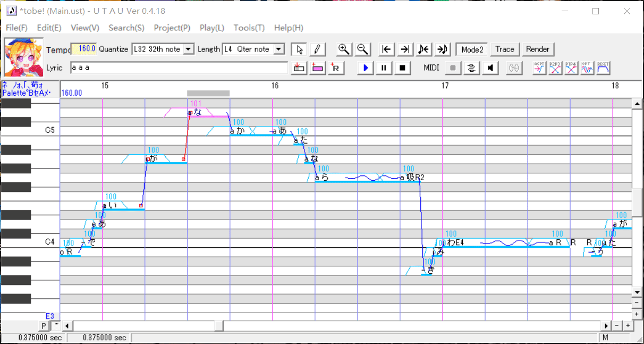Click the zoom out magnifier icon
Image resolution: width=644 pixels, height=344 pixels.
(363, 49)
